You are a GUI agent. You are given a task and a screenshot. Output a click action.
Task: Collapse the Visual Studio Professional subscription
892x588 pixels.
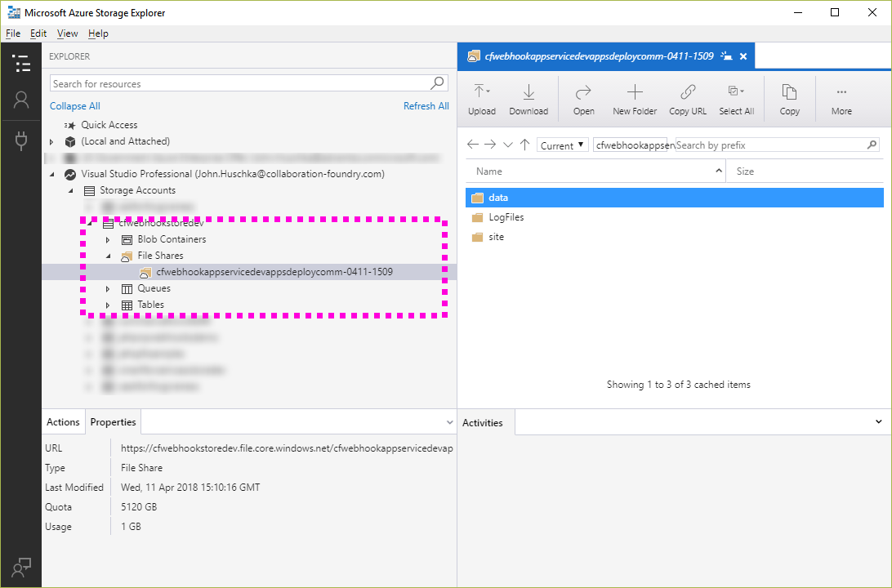51,174
